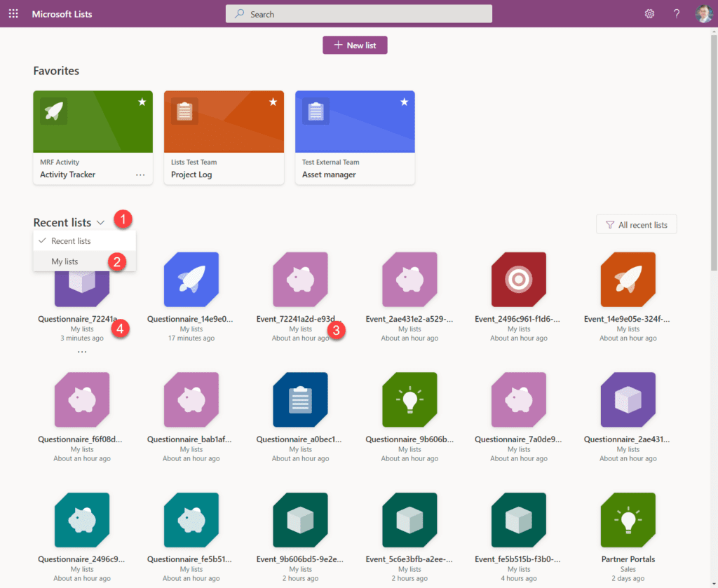The height and width of the screenshot is (588, 718).
Task: Open the Questionnaire_2496c9 teal piggy icon
Action: point(82,520)
